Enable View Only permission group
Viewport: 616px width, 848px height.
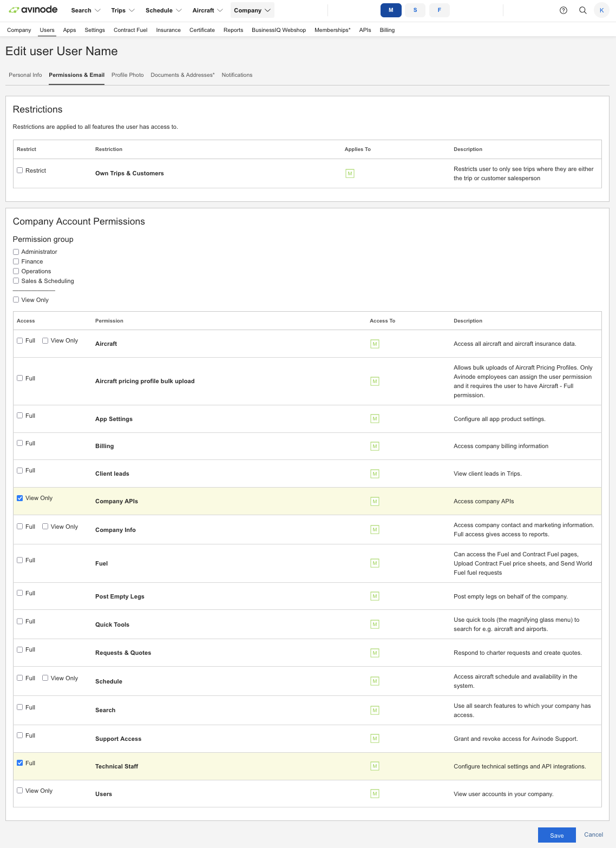click(16, 299)
